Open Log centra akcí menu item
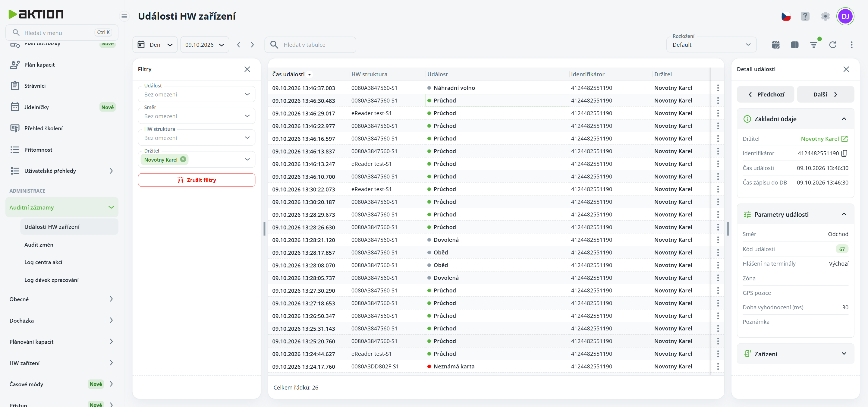Image resolution: width=868 pixels, height=407 pixels. (43, 262)
